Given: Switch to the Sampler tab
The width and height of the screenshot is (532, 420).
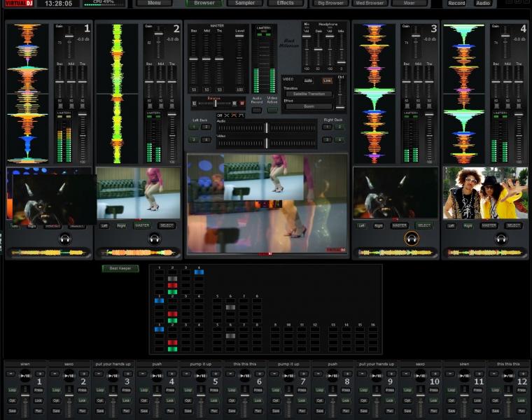Looking at the screenshot, I should pos(245,3).
